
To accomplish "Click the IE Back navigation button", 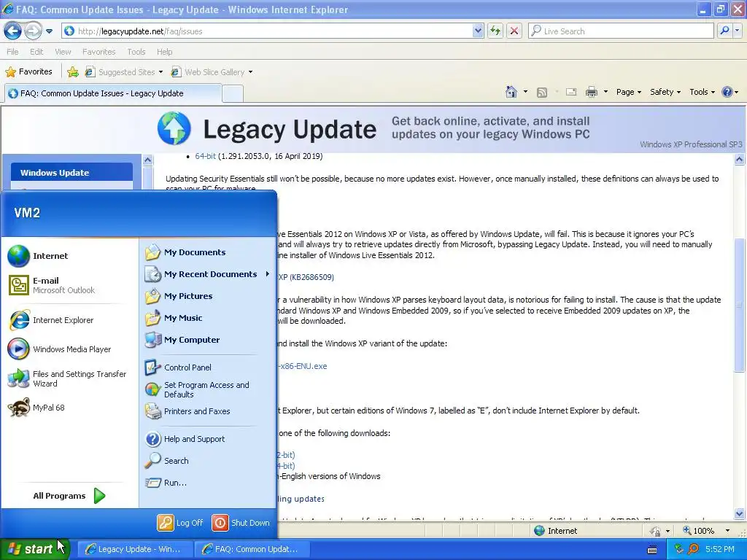I will tap(13, 31).
